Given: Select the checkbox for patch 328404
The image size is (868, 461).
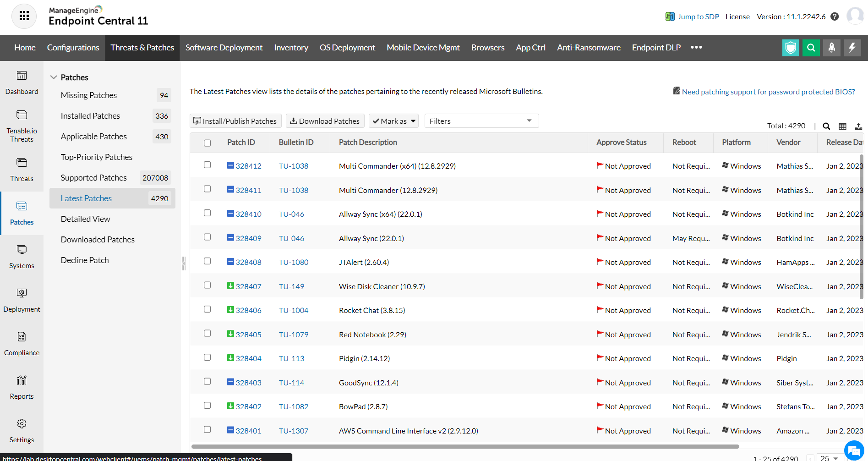Looking at the screenshot, I should 207,357.
